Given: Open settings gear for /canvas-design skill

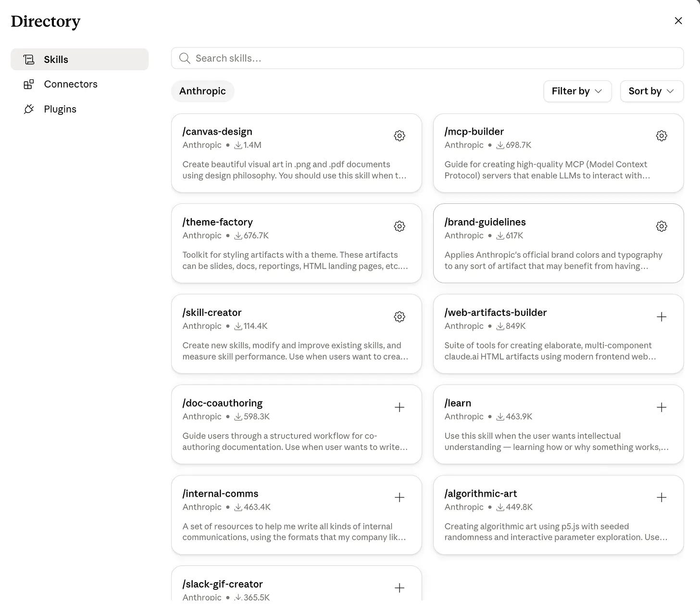Looking at the screenshot, I should pyautogui.click(x=400, y=136).
